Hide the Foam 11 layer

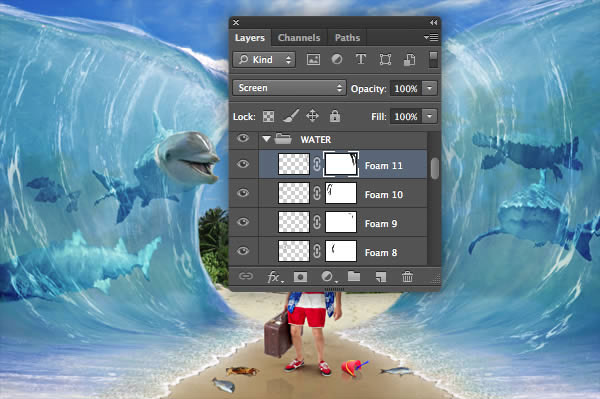(x=243, y=164)
